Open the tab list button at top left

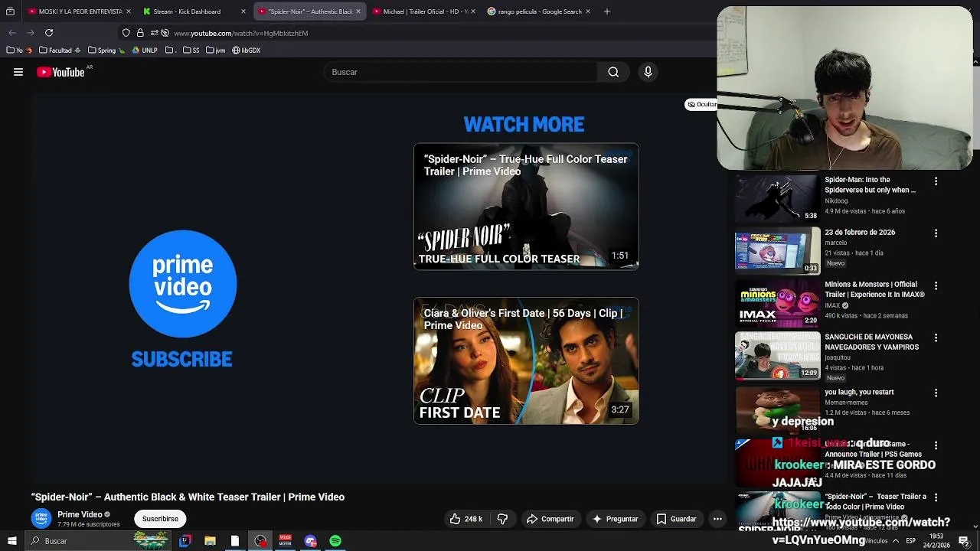[10, 11]
